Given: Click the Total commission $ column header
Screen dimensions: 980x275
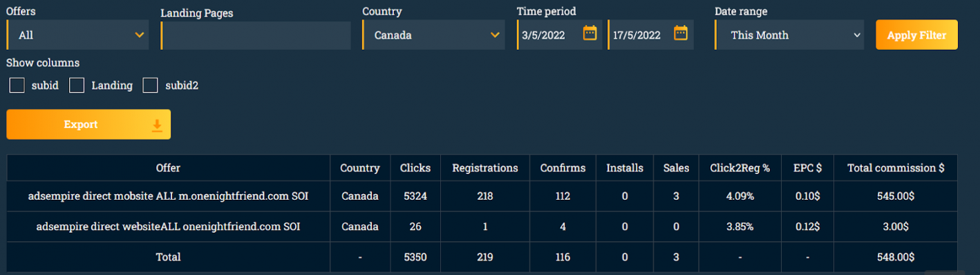Looking at the screenshot, I should pyautogui.click(x=896, y=168).
